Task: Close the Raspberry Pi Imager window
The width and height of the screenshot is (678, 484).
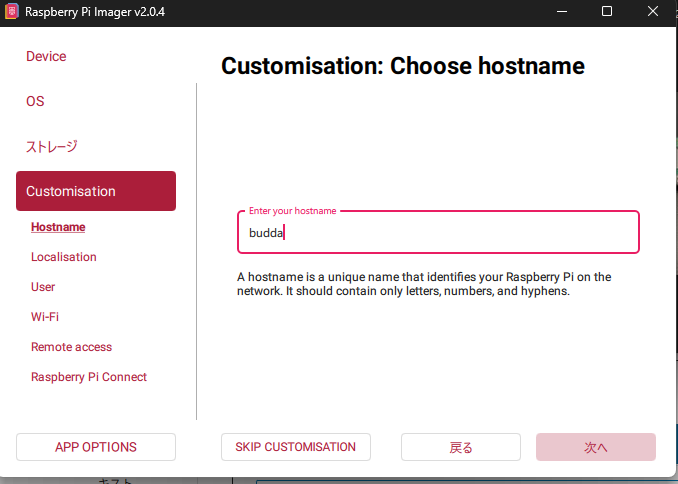Action: [653, 12]
